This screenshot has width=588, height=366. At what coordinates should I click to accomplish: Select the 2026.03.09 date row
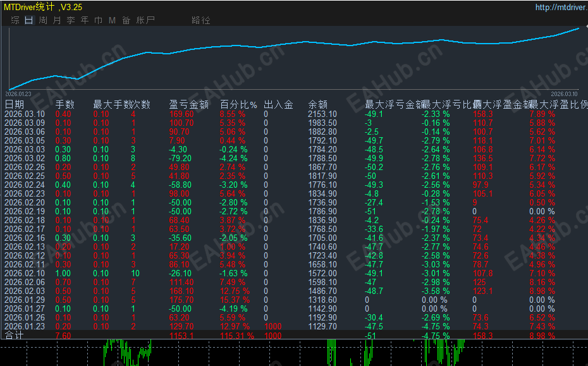25,123
